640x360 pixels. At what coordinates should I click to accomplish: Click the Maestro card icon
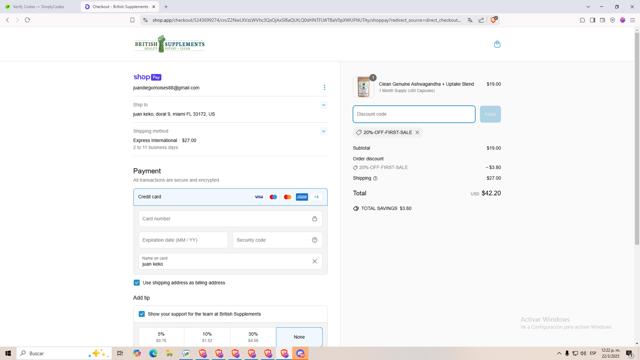pyautogui.click(x=273, y=197)
